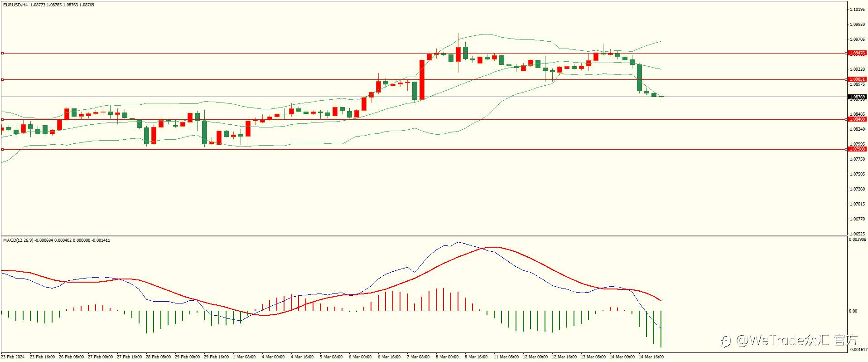Viewport: 868px width, 362px height.
Task: Click the tall red candle above 7 Mar 08:00
Action: tap(422, 80)
